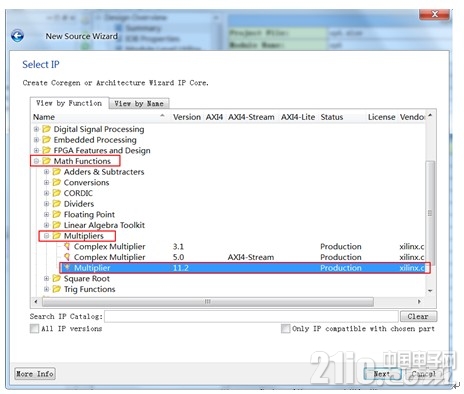Click the FPGA Features and Design folder icon

47,150
